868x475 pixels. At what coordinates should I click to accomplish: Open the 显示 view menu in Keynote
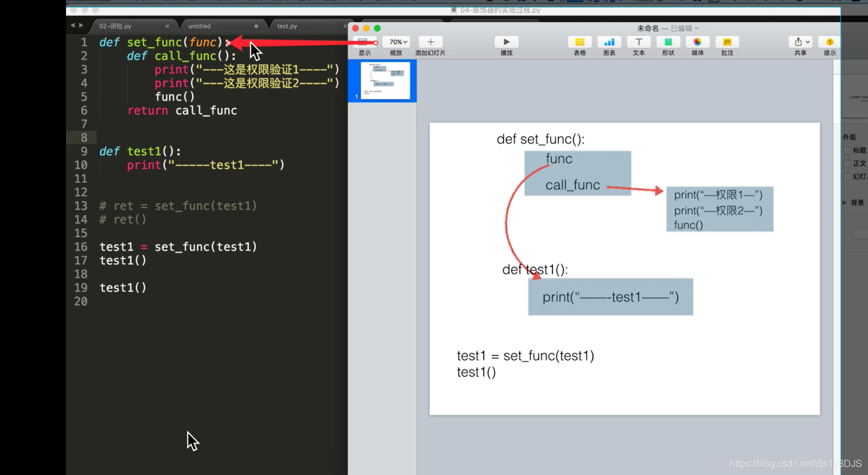click(x=363, y=42)
